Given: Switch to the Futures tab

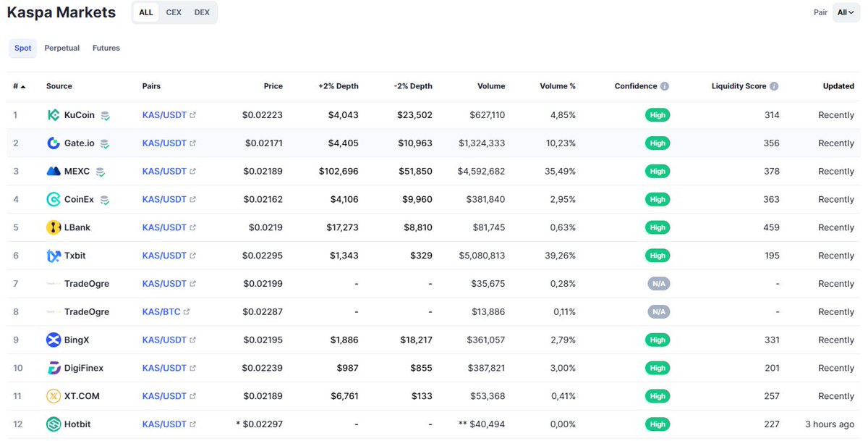Looking at the screenshot, I should [106, 49].
